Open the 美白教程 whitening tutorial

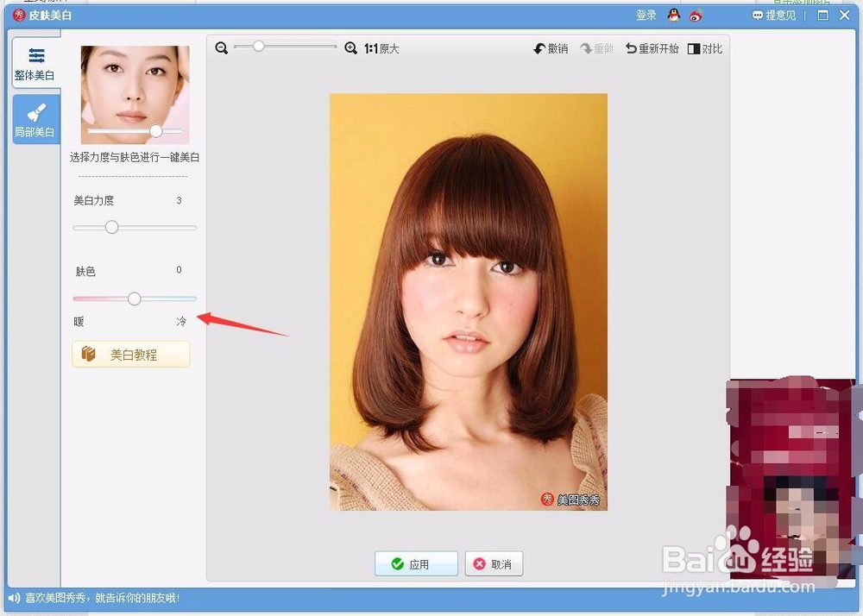pos(130,354)
